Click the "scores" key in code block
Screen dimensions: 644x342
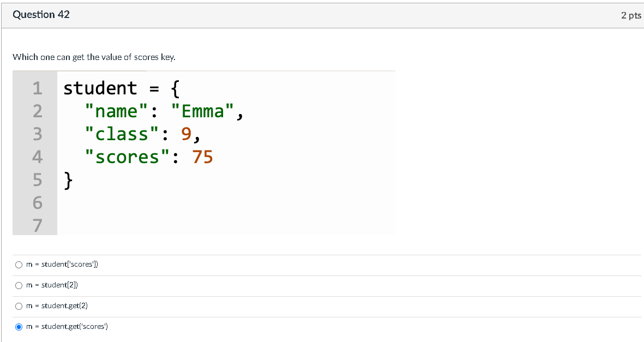tap(127, 157)
